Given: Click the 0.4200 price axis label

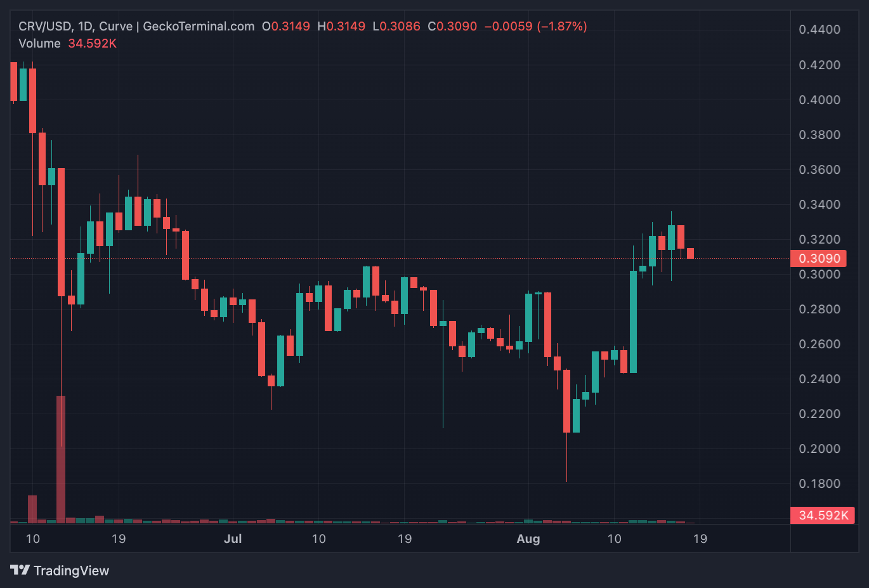Looking at the screenshot, I should [820, 65].
